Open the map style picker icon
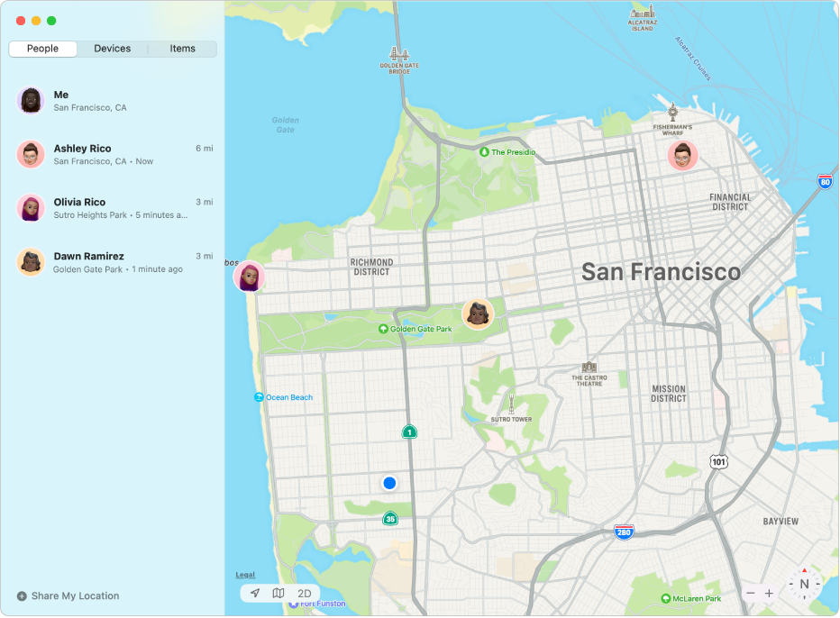840x618 pixels. (x=279, y=593)
